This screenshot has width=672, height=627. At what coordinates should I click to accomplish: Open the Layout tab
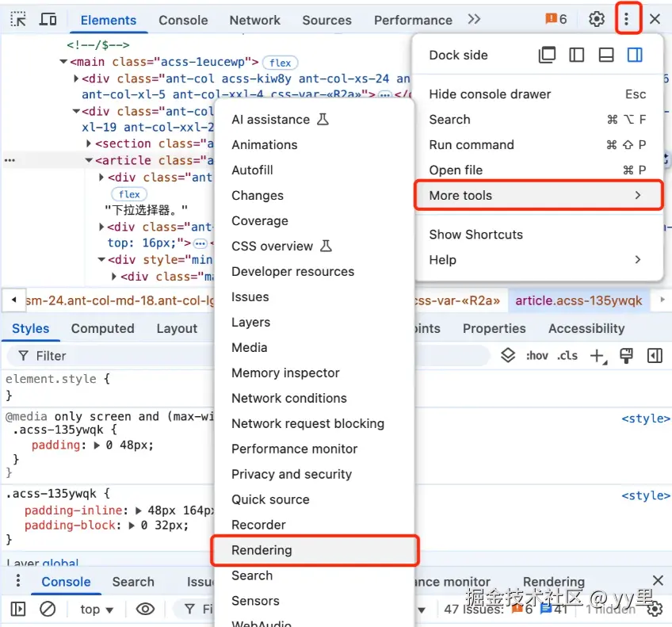point(177,328)
